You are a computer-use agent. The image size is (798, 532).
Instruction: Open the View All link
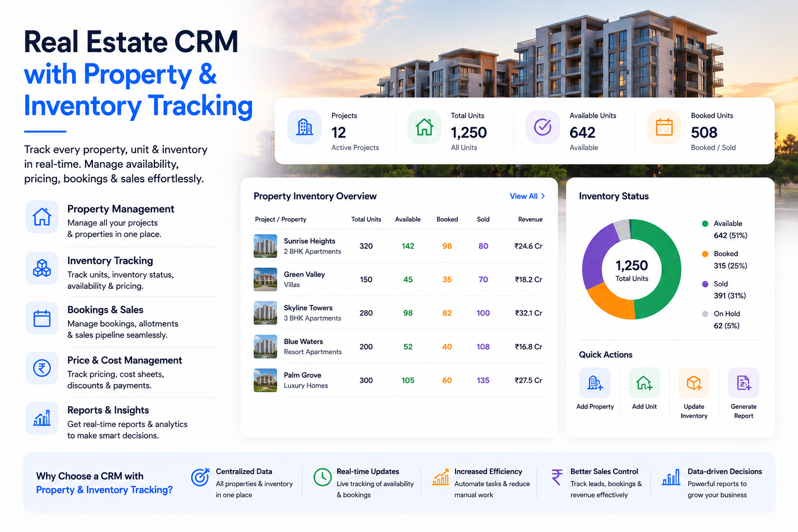pyautogui.click(x=527, y=196)
